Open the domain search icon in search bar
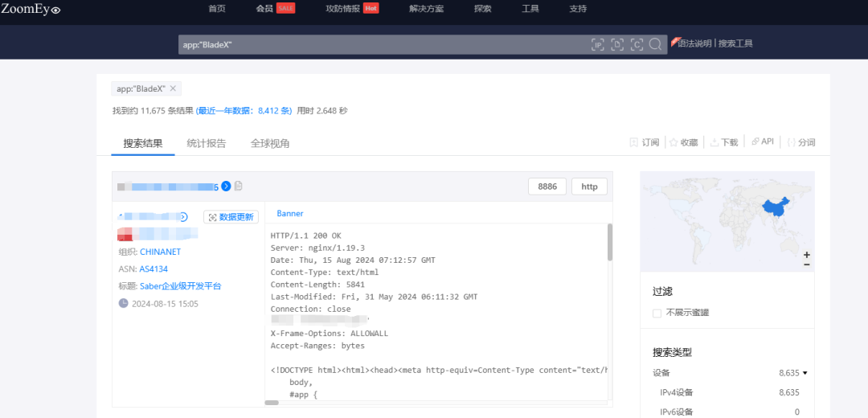 [x=617, y=45]
